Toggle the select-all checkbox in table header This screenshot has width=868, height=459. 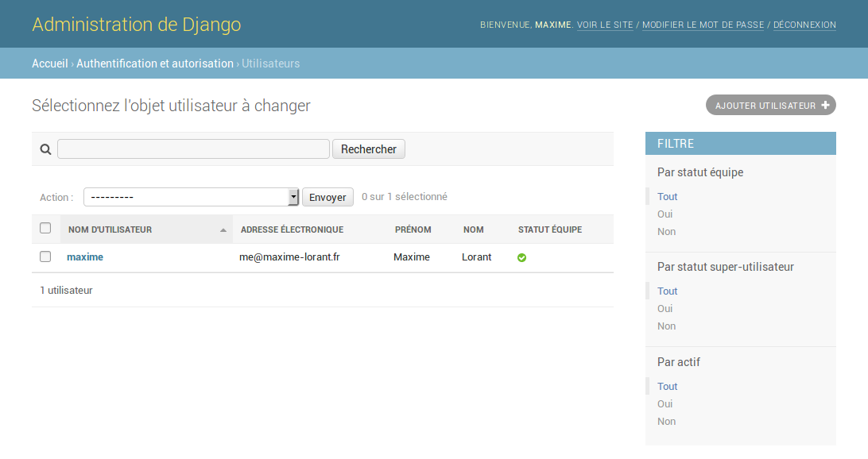(45, 229)
